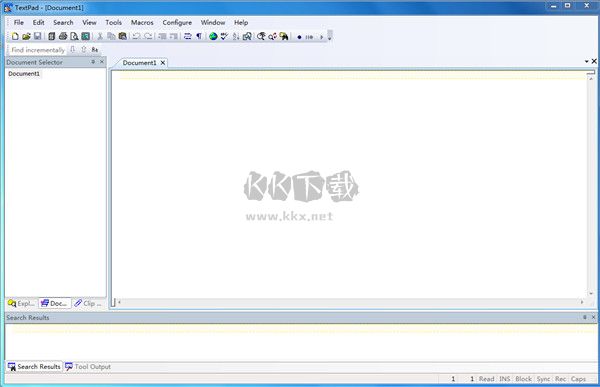The width and height of the screenshot is (600, 387).
Task: Open Print Preview from the toolbar
Action: [74, 36]
